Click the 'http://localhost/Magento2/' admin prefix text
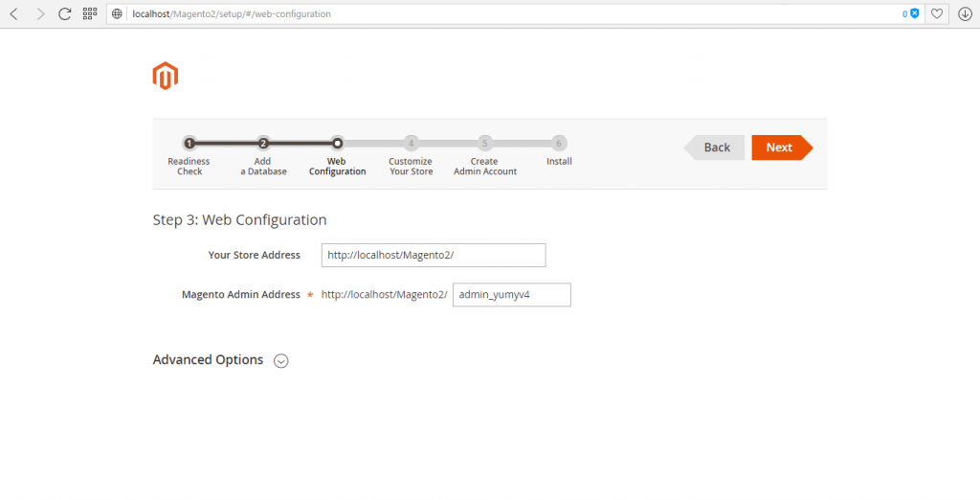The width and height of the screenshot is (980, 500). (385, 295)
